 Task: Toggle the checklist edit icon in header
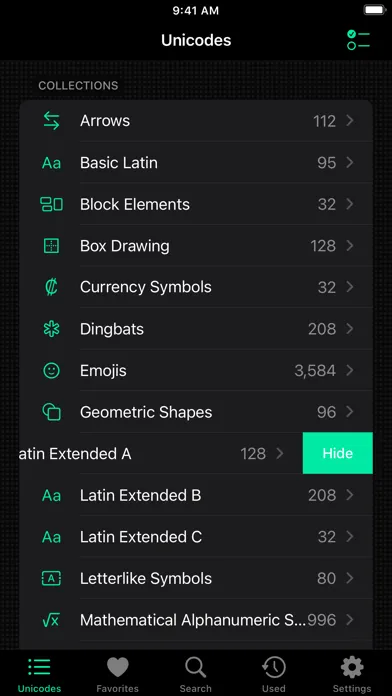tap(358, 40)
